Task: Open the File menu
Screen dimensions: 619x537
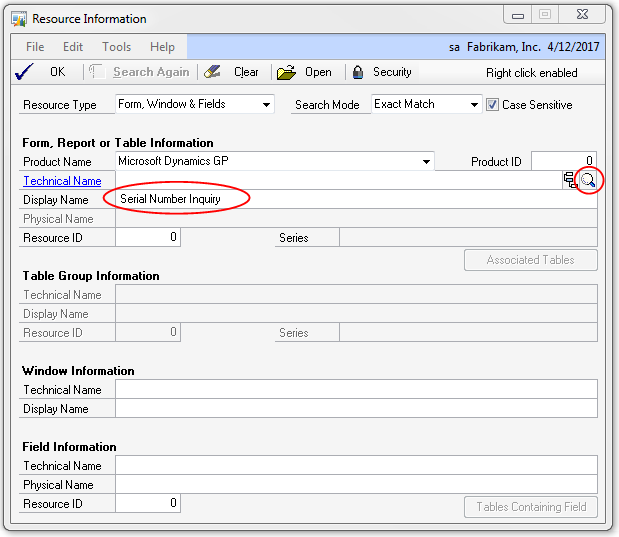Action: 35,47
